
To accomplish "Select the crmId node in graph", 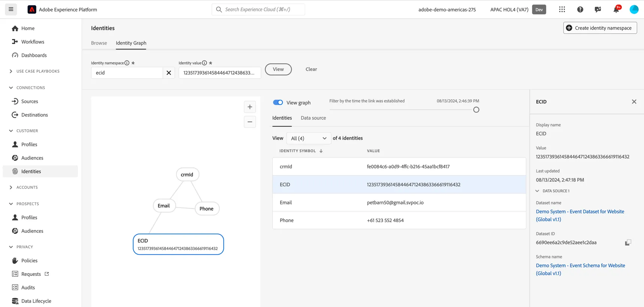I will pos(187,174).
